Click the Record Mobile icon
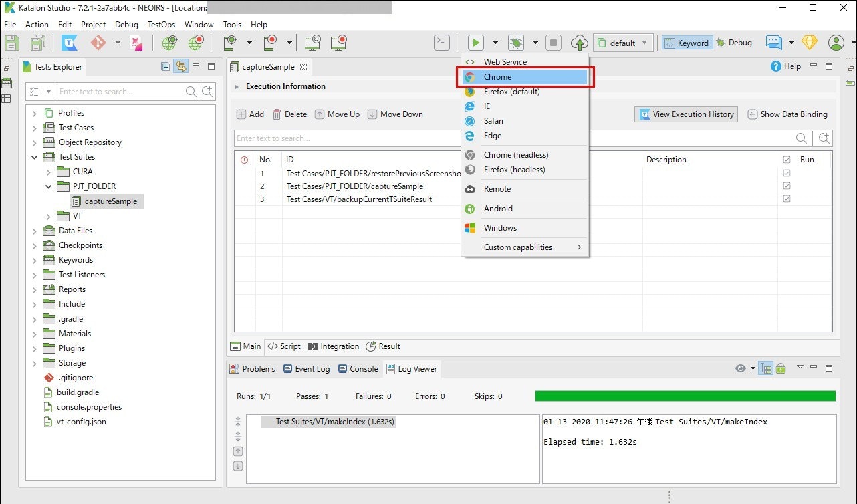 tap(270, 43)
